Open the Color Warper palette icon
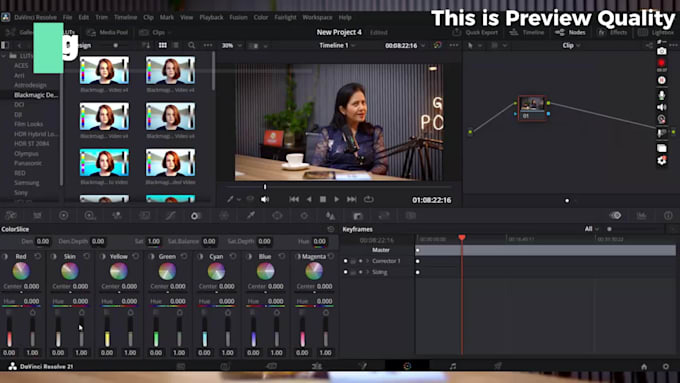 [x=224, y=216]
